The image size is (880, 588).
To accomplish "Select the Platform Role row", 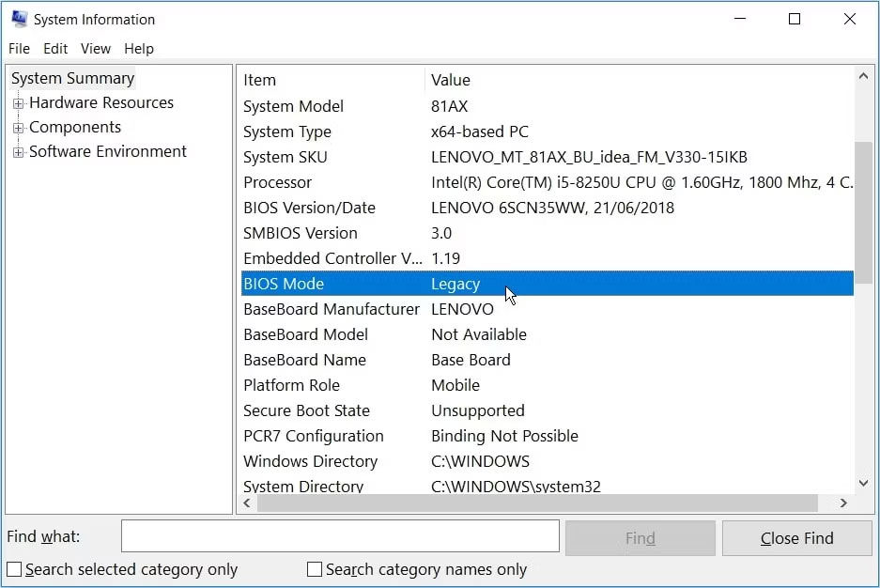I will (548, 385).
